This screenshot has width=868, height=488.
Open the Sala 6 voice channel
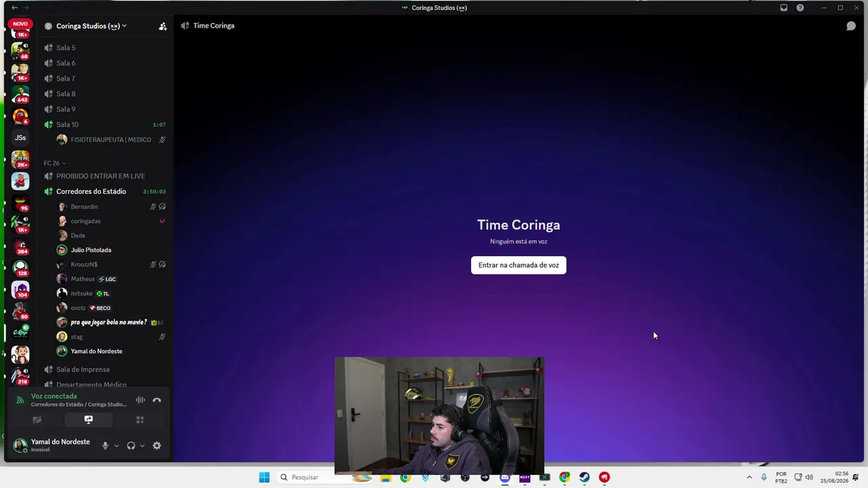point(105,63)
